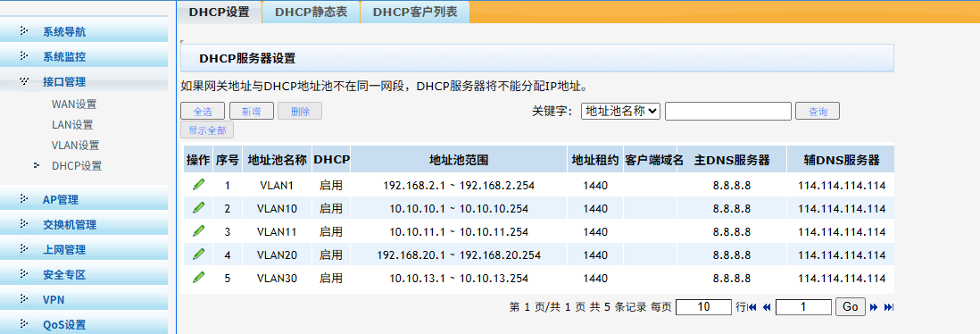Click the 查询 search button
Screen dimensions: 980x334
(818, 112)
